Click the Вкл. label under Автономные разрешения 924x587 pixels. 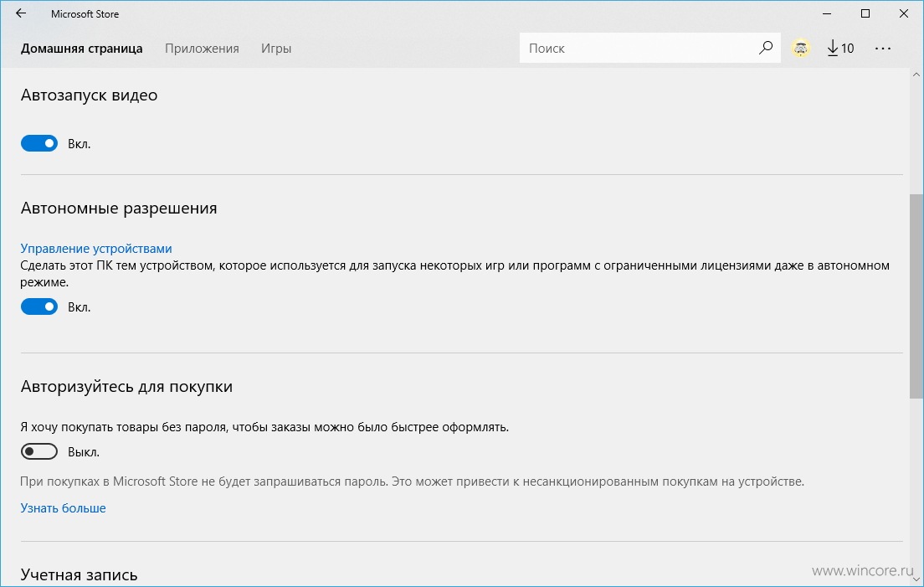pyautogui.click(x=79, y=307)
